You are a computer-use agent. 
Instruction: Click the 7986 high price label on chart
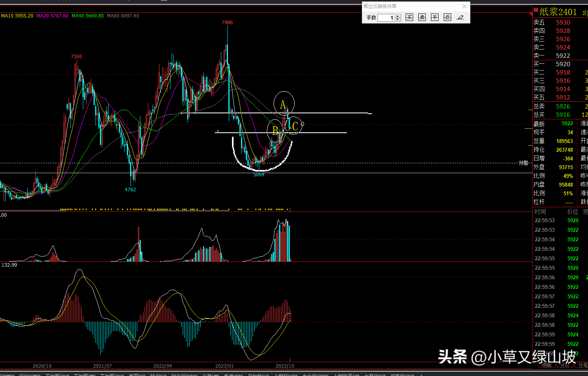tap(227, 23)
